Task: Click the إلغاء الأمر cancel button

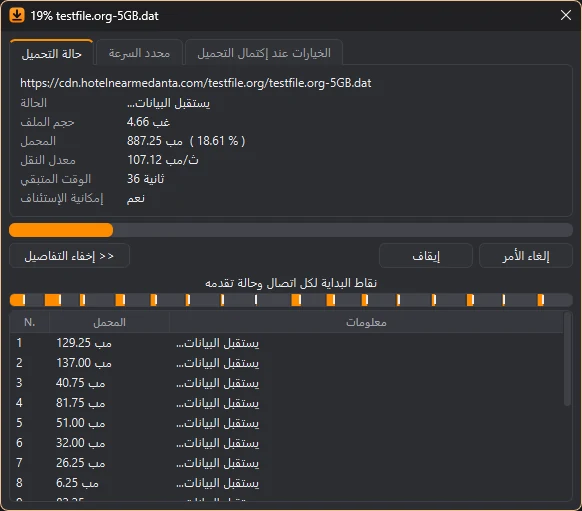Action: (526, 256)
